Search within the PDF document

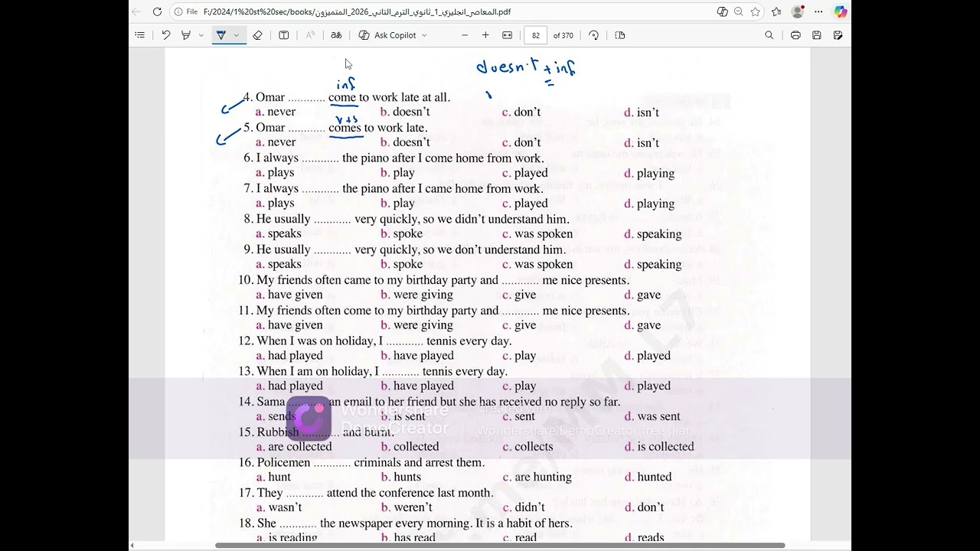coord(769,35)
